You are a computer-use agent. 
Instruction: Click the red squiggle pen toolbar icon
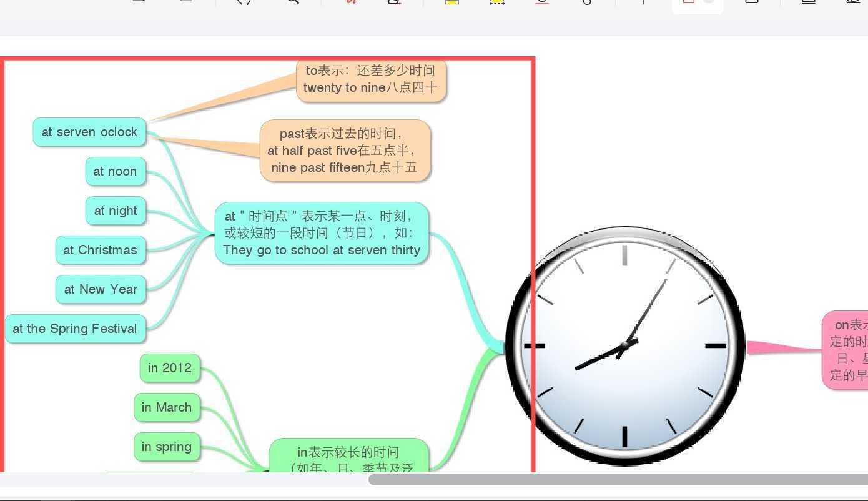352,2
